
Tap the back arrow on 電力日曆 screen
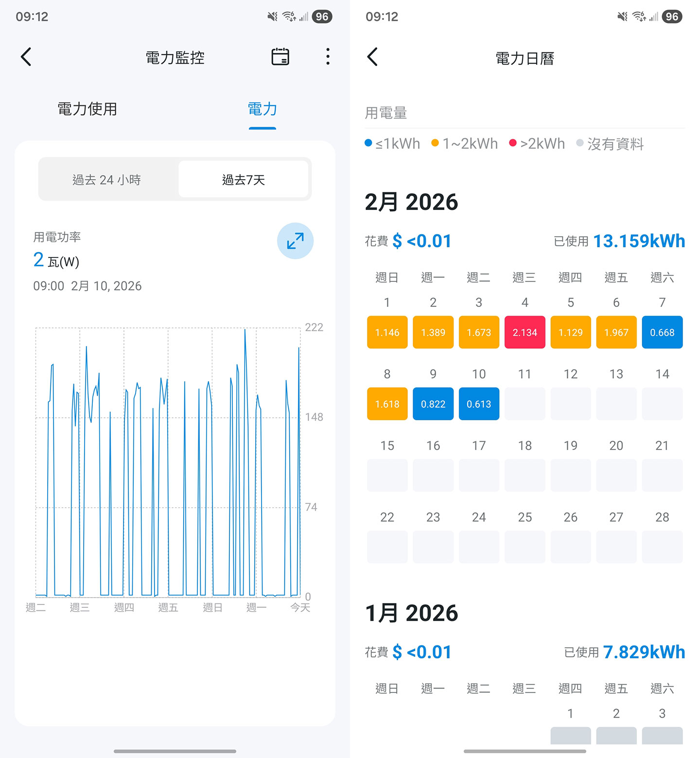click(x=373, y=56)
